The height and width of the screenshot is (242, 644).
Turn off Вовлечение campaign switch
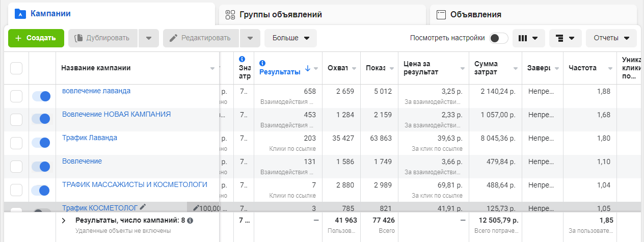(41, 167)
